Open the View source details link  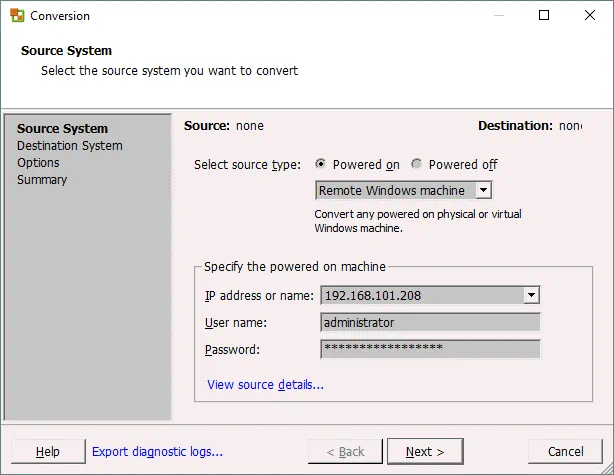coord(265,384)
